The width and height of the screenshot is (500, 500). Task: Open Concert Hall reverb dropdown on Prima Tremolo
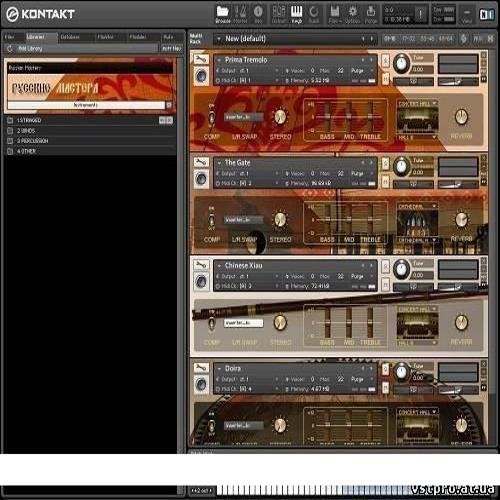point(417,104)
